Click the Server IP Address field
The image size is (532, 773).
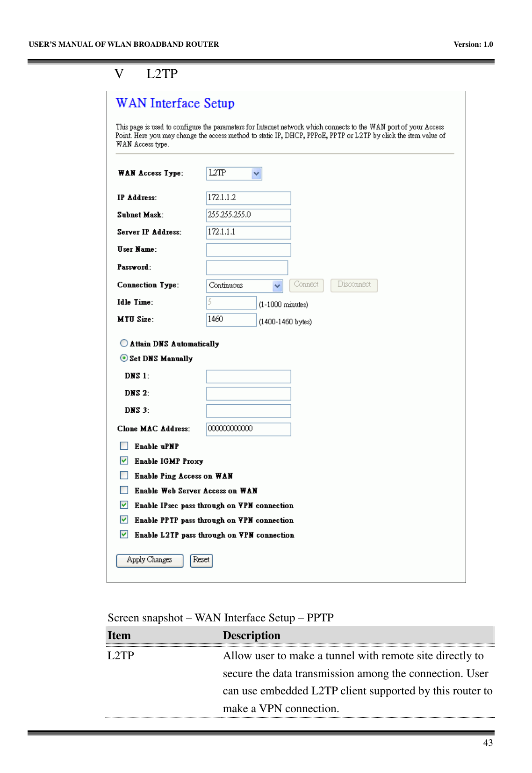tap(248, 233)
